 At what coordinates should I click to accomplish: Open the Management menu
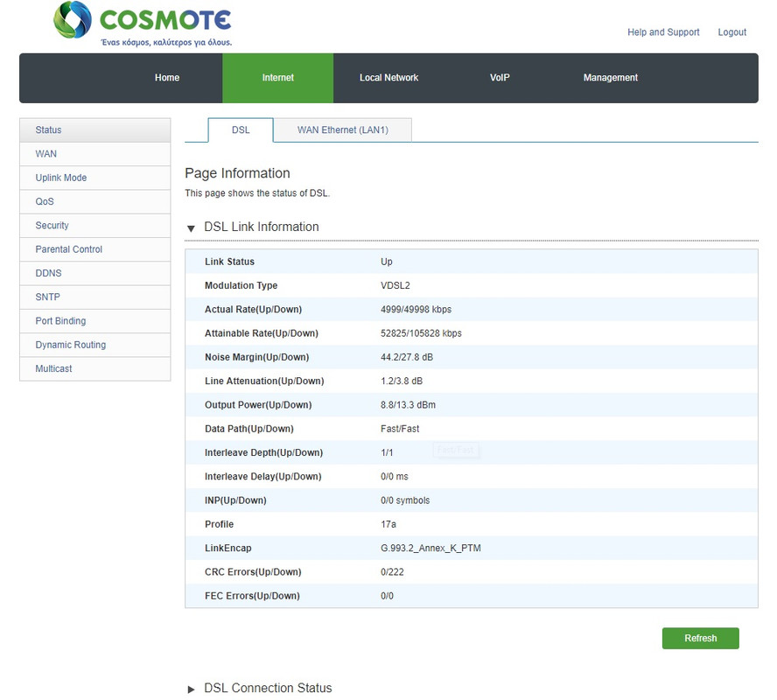point(611,78)
